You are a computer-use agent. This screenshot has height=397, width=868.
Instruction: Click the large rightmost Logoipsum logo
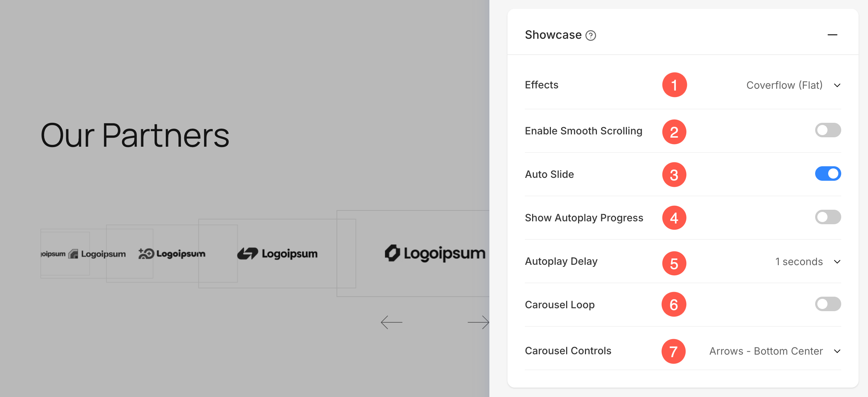point(435,253)
